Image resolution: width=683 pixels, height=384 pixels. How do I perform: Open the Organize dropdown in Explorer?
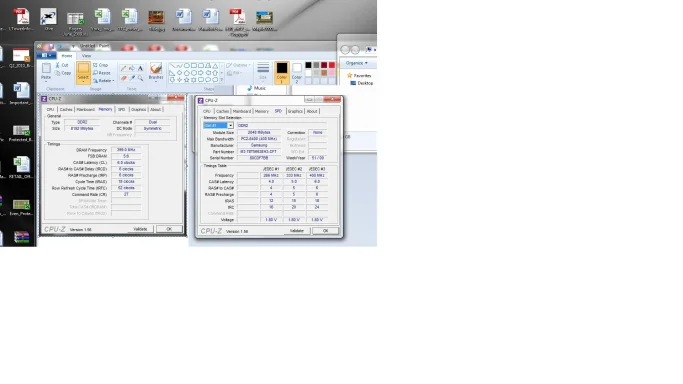point(357,63)
